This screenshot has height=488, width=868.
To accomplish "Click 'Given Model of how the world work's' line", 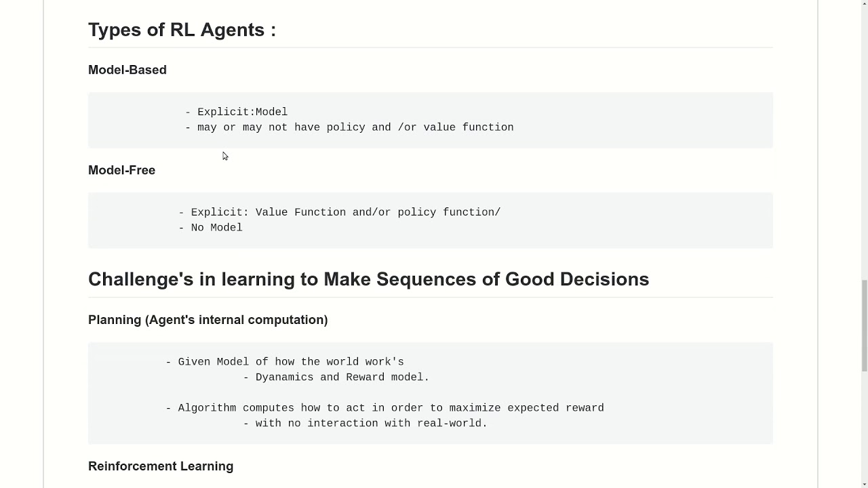I will pyautogui.click(x=285, y=362).
